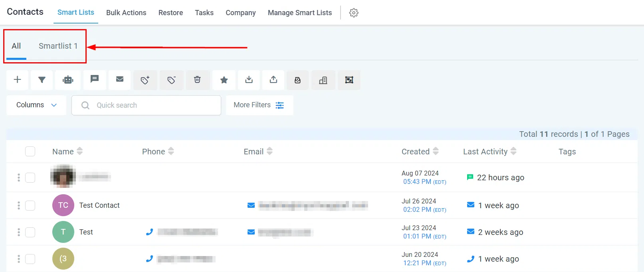Sort by Name column arrows
This screenshot has height=272, width=644.
point(80,151)
